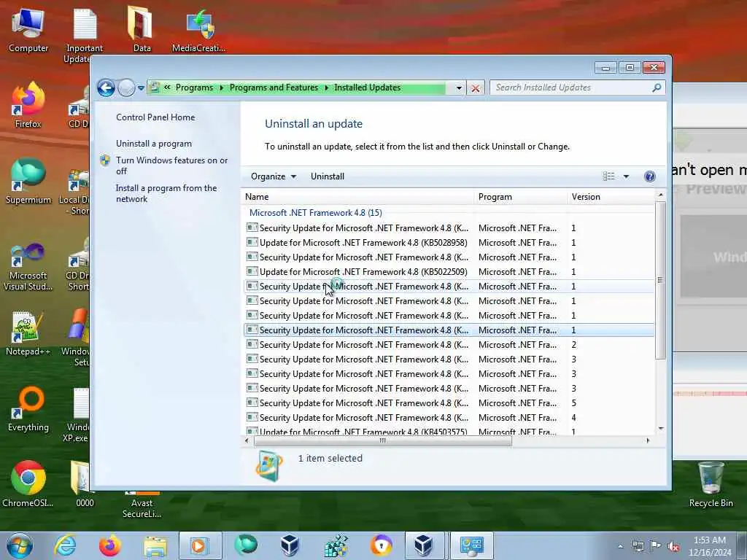Sort by the Name column header

coord(358,197)
